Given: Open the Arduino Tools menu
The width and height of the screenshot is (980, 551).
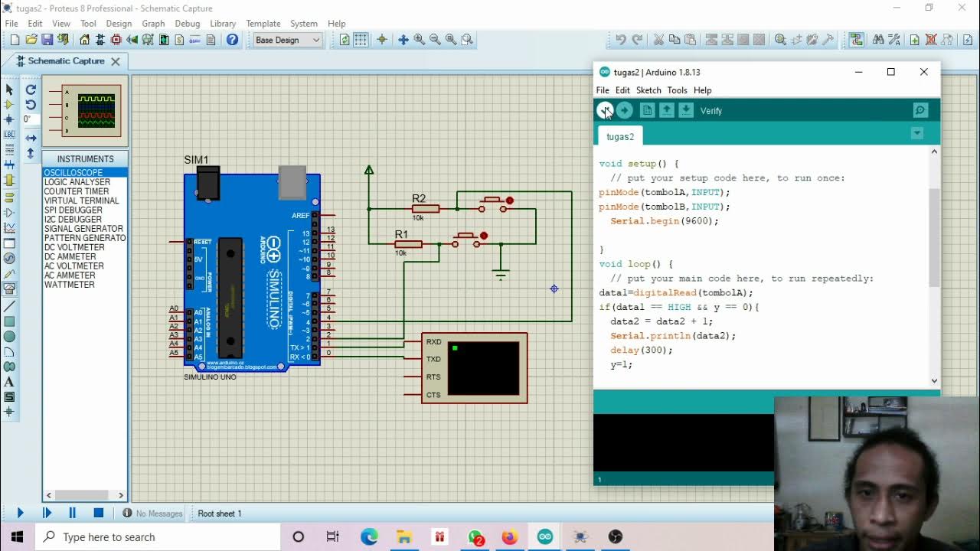Looking at the screenshot, I should [677, 90].
